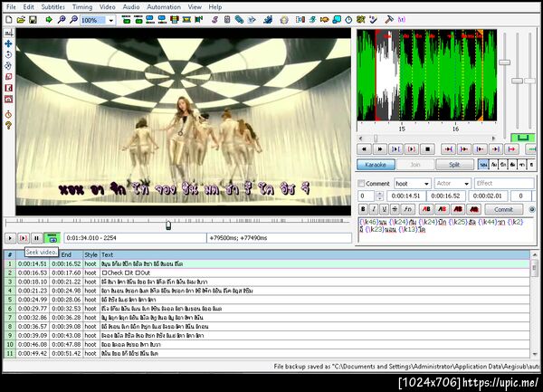Play current line audio
Screen dimensions: 543x392
412,149
